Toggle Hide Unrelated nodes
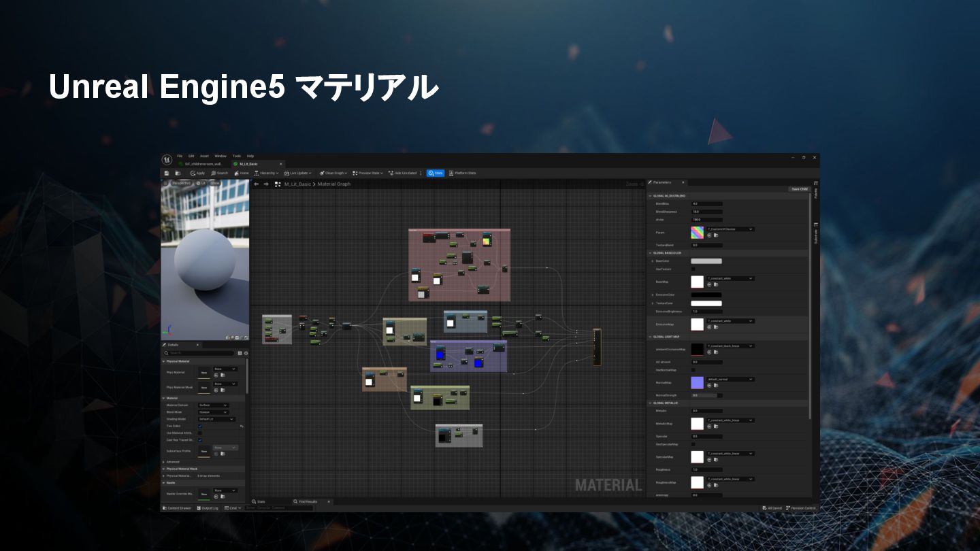Image resolution: width=980 pixels, height=551 pixels. tap(403, 173)
